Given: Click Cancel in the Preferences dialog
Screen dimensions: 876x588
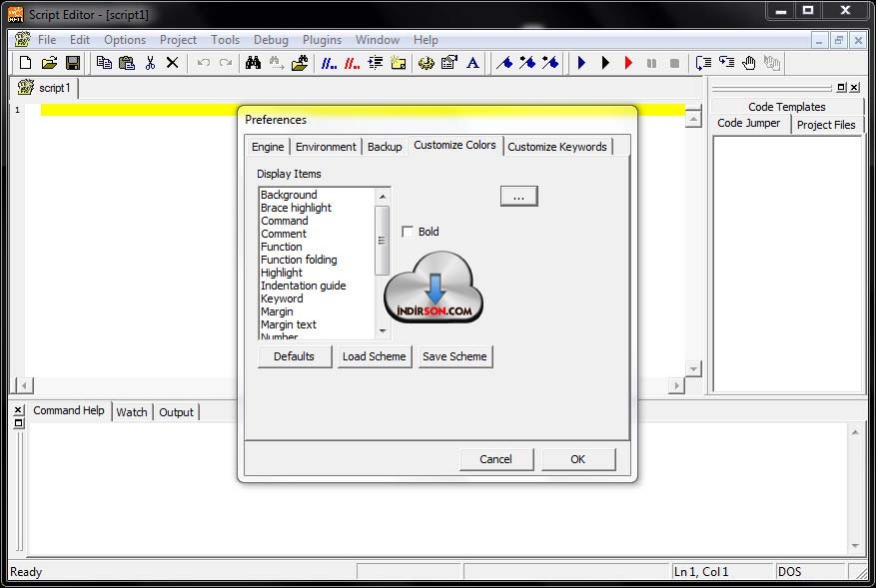Looking at the screenshot, I should click(496, 459).
